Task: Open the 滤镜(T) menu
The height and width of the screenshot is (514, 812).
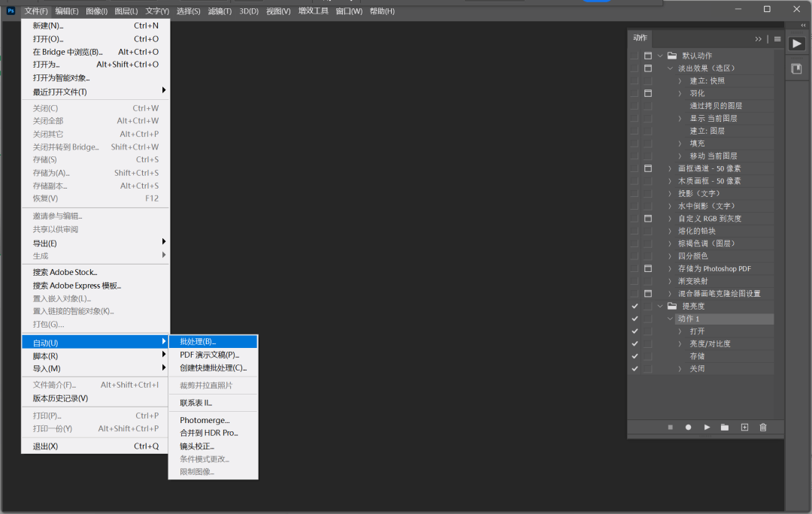Action: click(220, 11)
